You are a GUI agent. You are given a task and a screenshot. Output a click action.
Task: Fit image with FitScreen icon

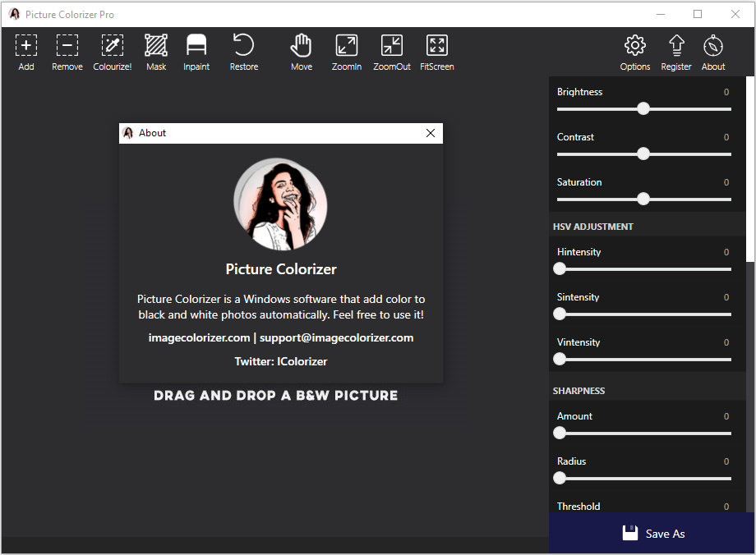[437, 46]
